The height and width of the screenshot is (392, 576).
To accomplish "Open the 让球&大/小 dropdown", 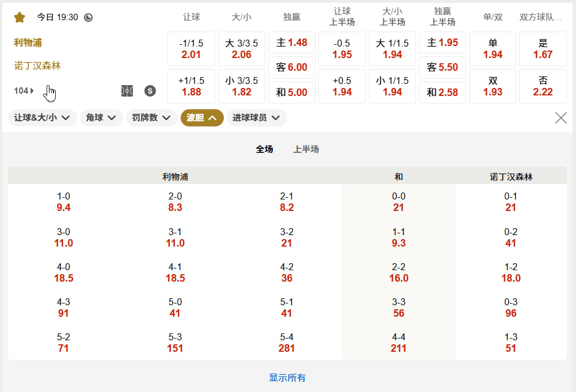I will (42, 118).
